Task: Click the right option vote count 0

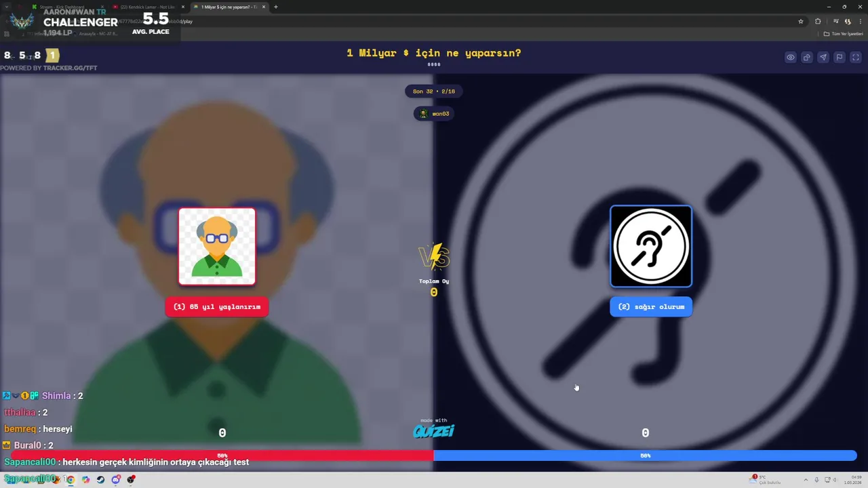Action: click(x=645, y=433)
